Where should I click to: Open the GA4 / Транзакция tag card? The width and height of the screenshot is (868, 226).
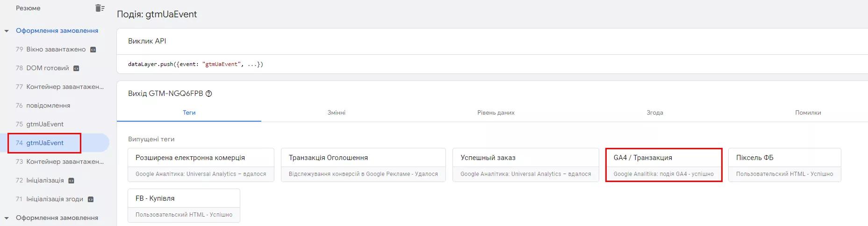pos(664,165)
